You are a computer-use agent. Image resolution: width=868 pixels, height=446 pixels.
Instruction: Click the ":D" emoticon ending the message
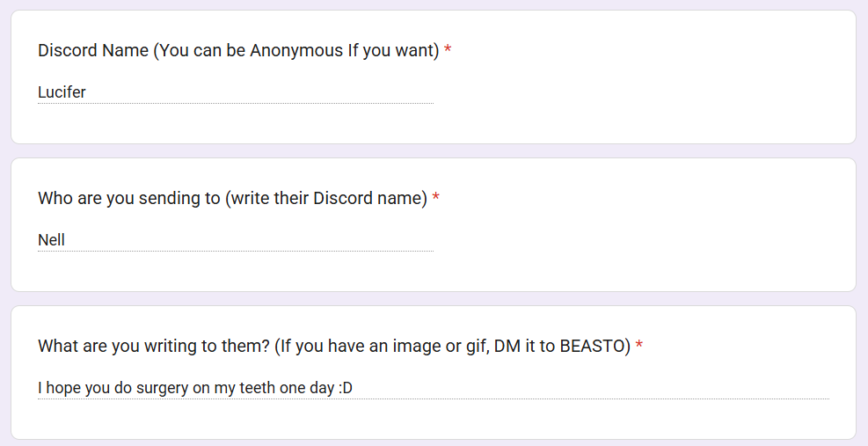[x=345, y=387]
